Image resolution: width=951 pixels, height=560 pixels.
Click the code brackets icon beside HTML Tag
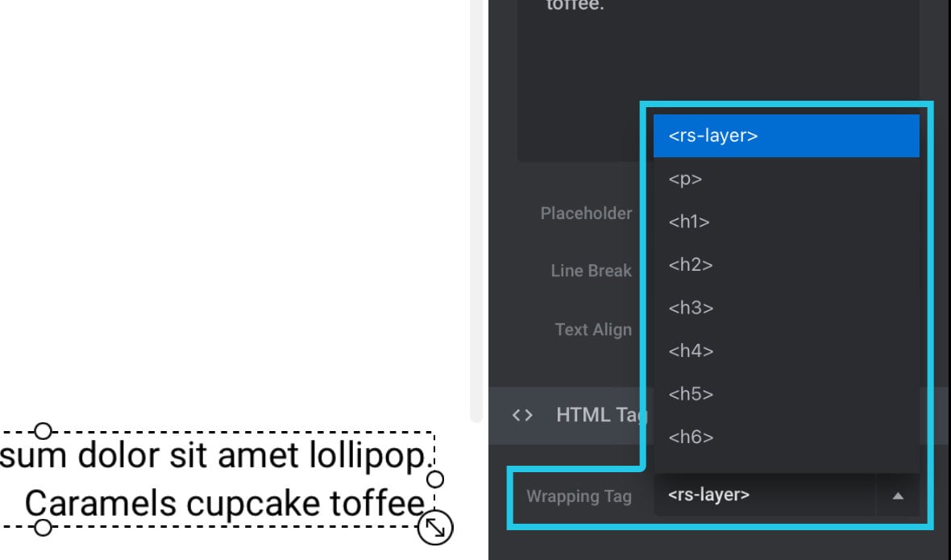(522, 415)
